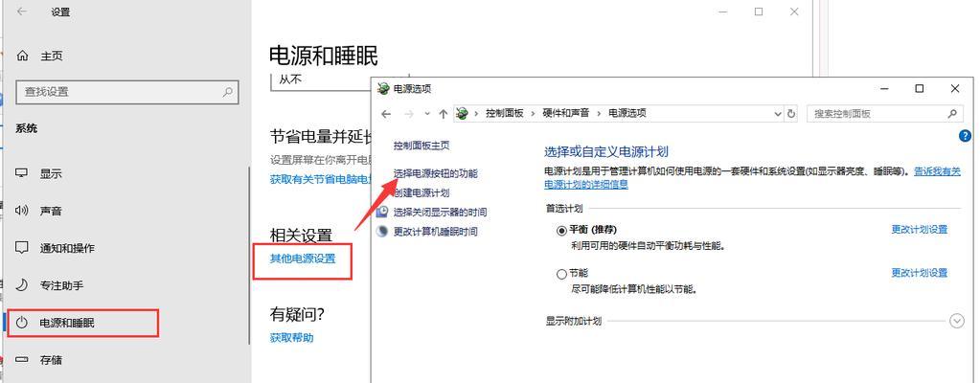Open the blue help question mark icon

pos(965,136)
